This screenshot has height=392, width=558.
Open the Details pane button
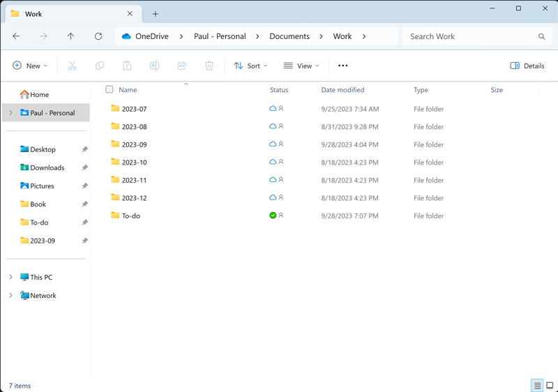527,66
